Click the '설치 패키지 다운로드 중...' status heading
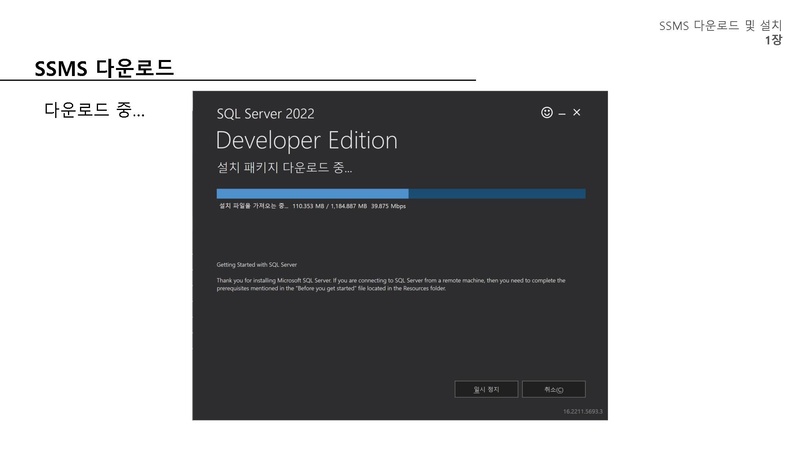 click(x=285, y=167)
